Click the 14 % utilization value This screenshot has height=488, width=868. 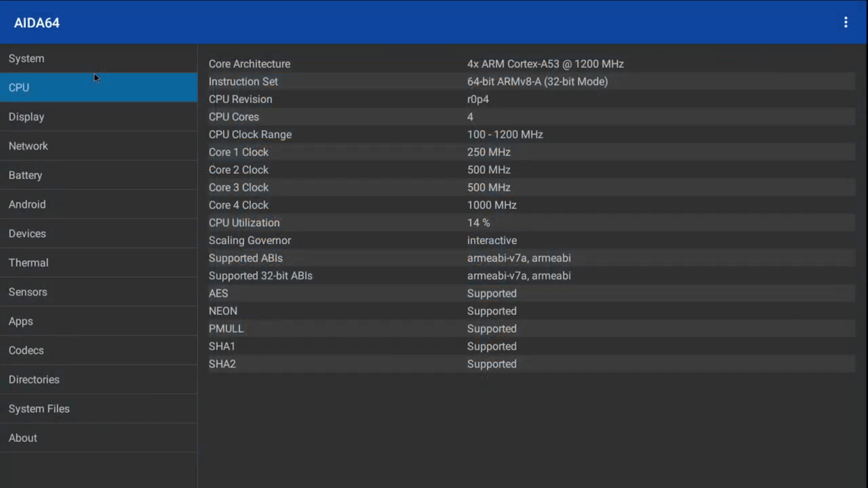tap(479, 222)
